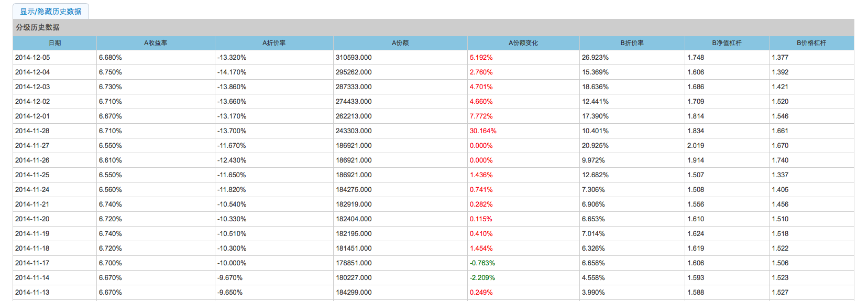
Task: Click the 2.019 B净值杠杆 cell
Action: pyautogui.click(x=696, y=146)
